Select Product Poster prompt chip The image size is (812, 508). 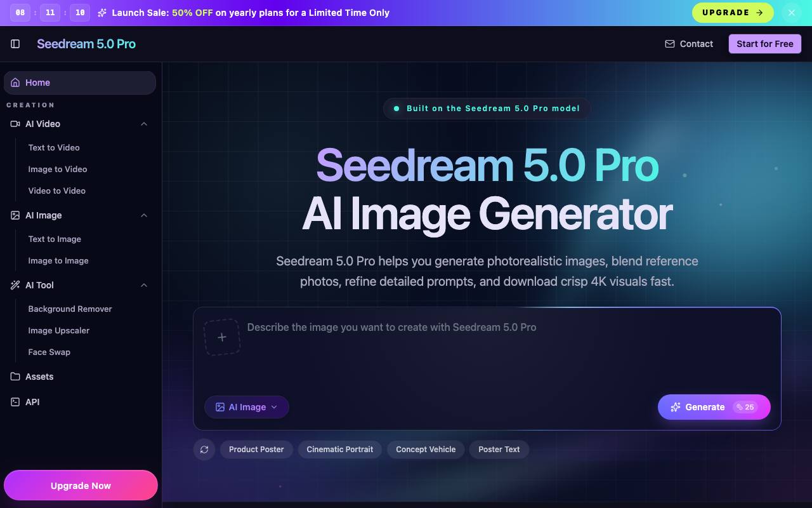[x=256, y=450]
